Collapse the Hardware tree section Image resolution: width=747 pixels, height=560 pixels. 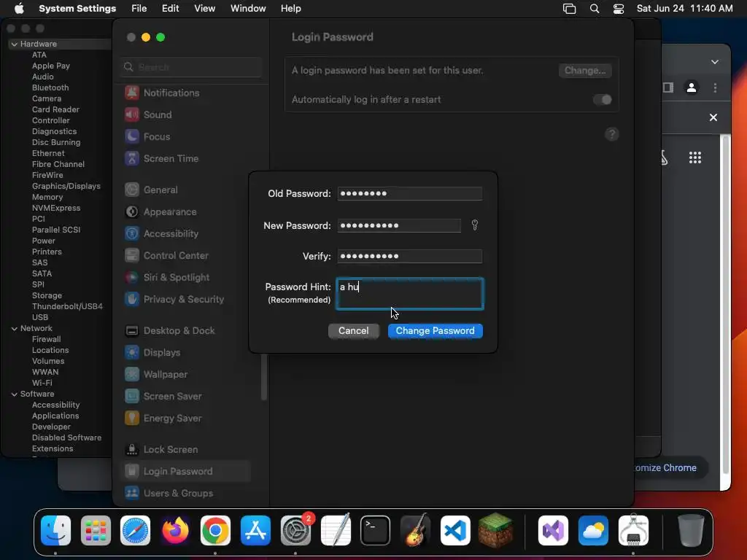(15, 44)
